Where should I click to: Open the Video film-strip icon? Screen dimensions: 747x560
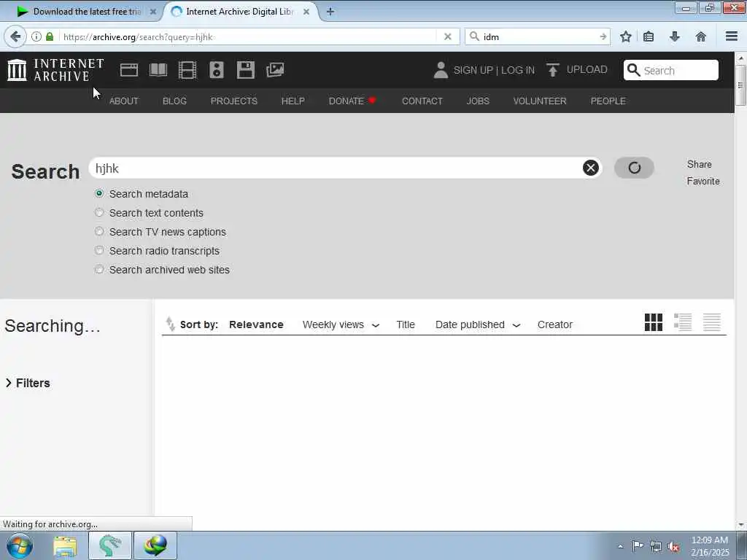187,70
